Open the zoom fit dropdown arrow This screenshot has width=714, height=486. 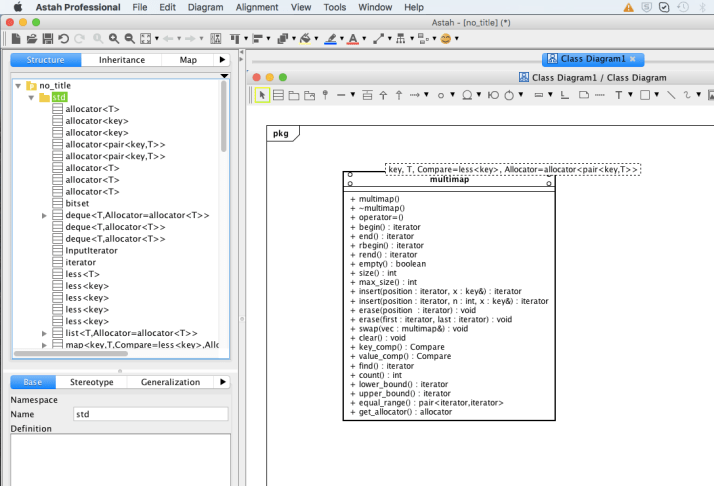click(x=157, y=39)
